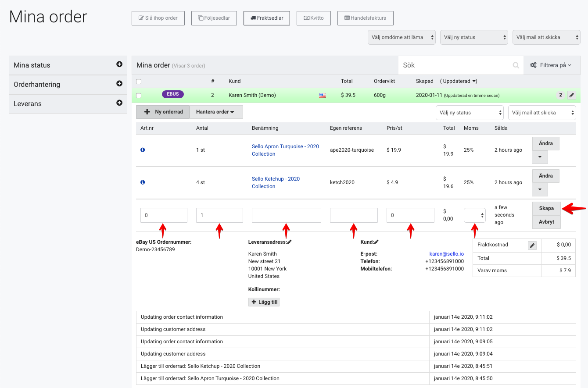Expand Mina status with plus icon

click(119, 64)
